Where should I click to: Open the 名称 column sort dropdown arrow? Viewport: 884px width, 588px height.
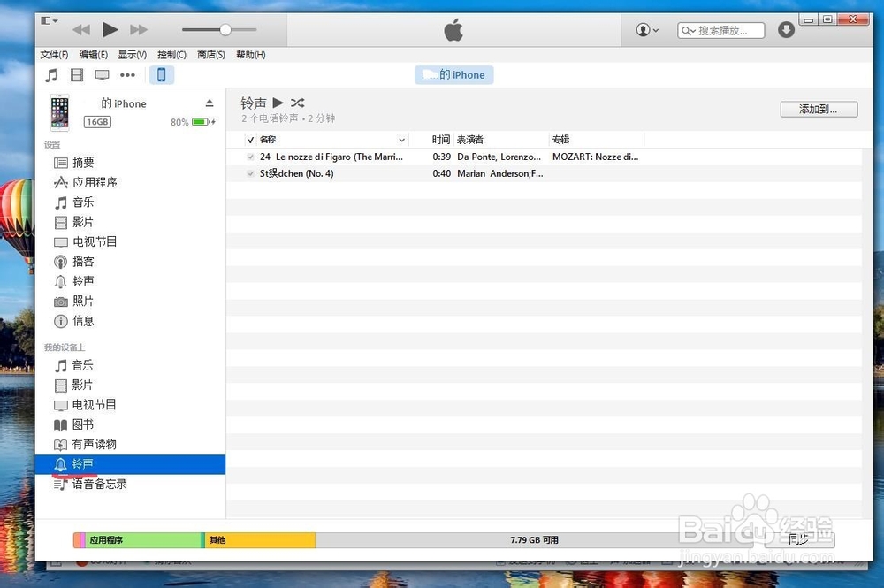point(401,140)
